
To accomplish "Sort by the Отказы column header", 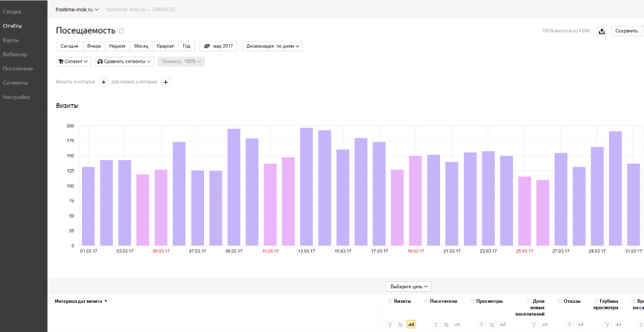I will pos(572,301).
